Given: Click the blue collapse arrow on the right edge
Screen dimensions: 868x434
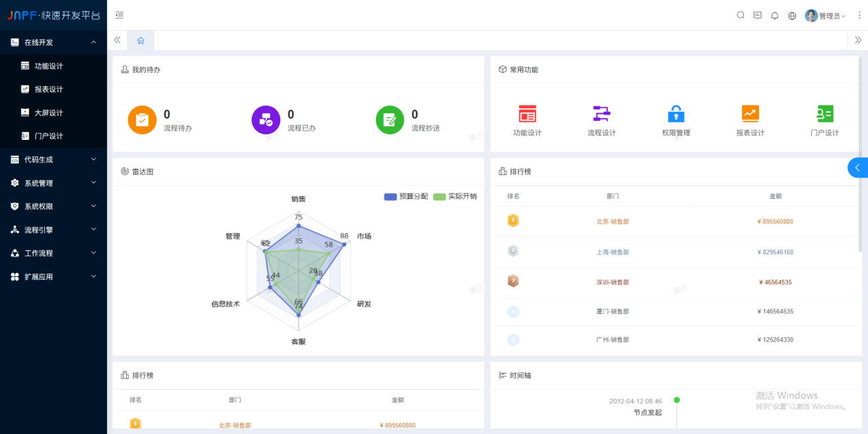Looking at the screenshot, I should (x=856, y=167).
